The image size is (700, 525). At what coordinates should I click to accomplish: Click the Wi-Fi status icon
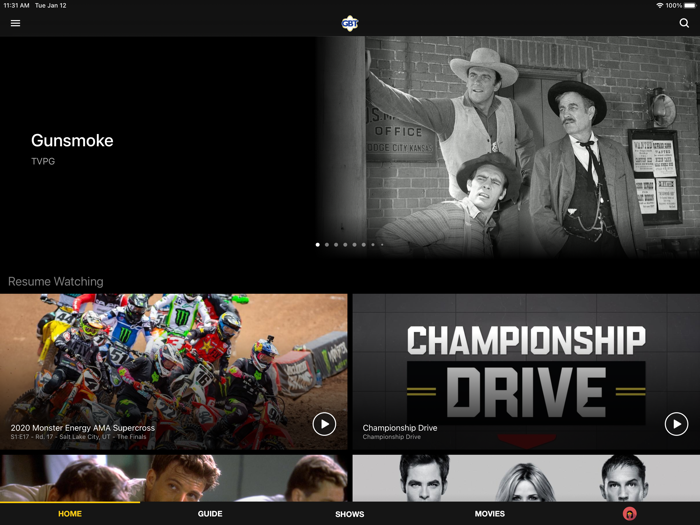659,5
